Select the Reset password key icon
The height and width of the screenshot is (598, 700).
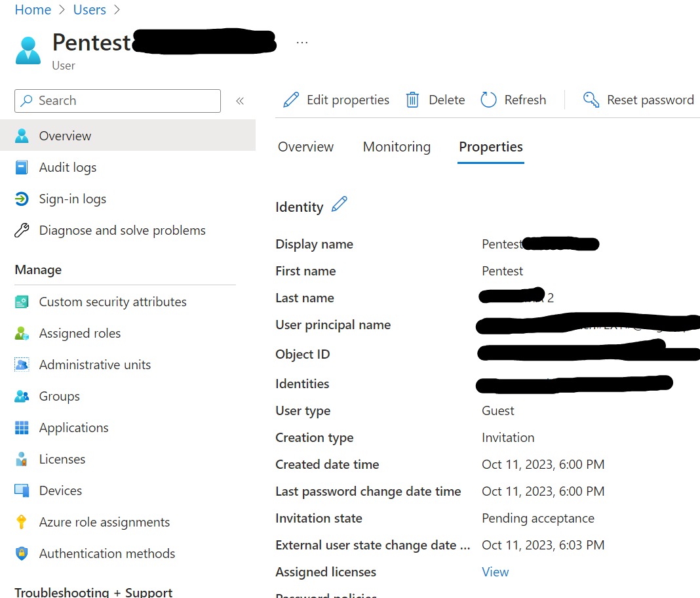pos(591,100)
